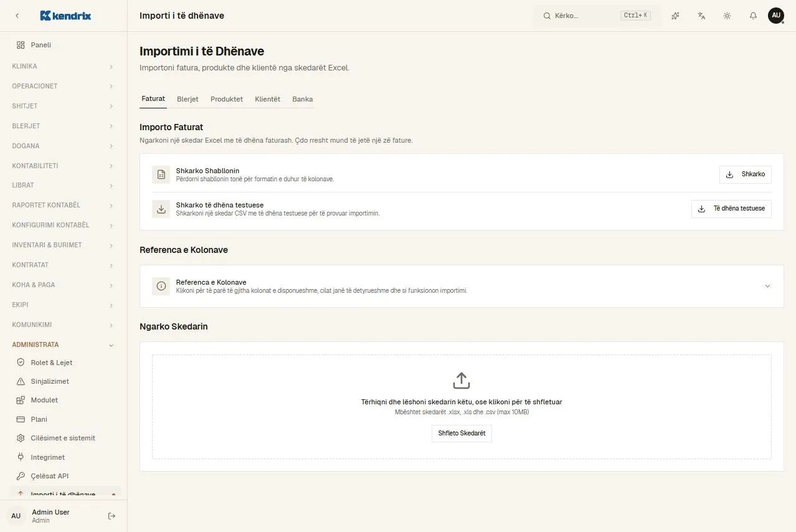Open Integrimet in sidebar
Screen dimensions: 796x532
(64, 457)
